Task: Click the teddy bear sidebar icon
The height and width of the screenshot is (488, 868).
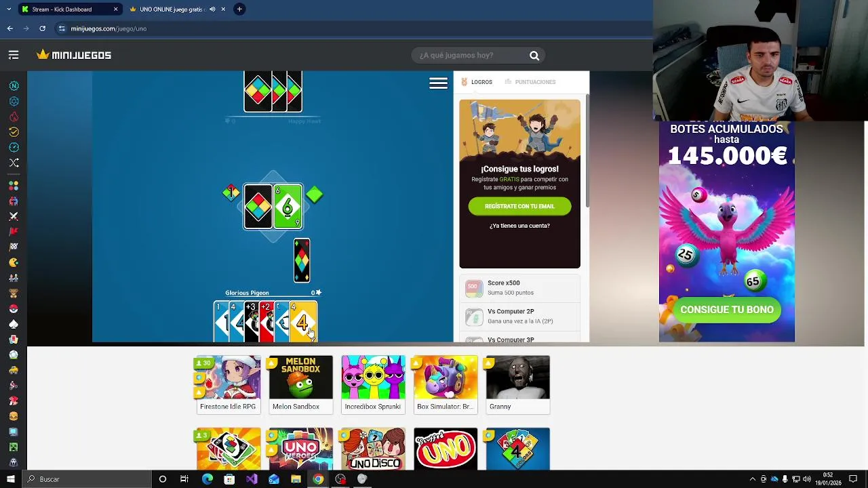Action: (14, 293)
